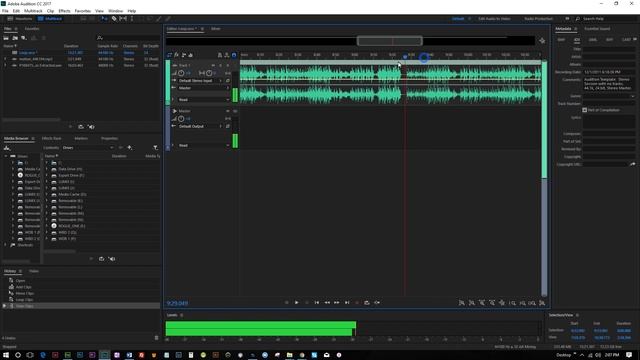
Task: Select ROGUE_ONE drive in Media Browser list
Action: (x=71, y=226)
